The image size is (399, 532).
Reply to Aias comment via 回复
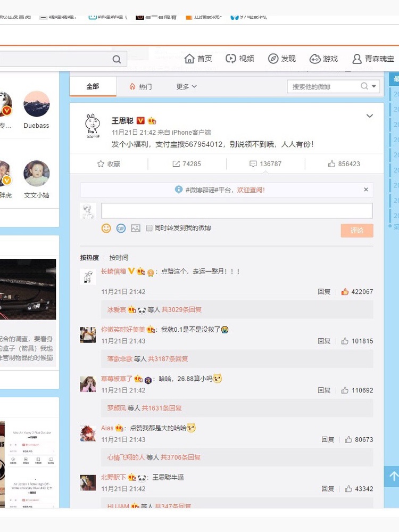(328, 440)
